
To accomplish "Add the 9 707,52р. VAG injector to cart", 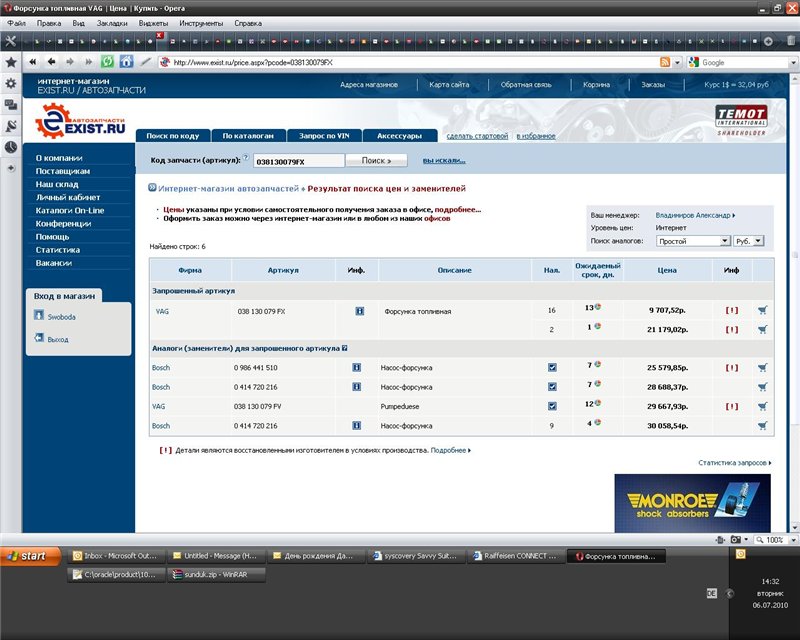I will click(x=762, y=311).
